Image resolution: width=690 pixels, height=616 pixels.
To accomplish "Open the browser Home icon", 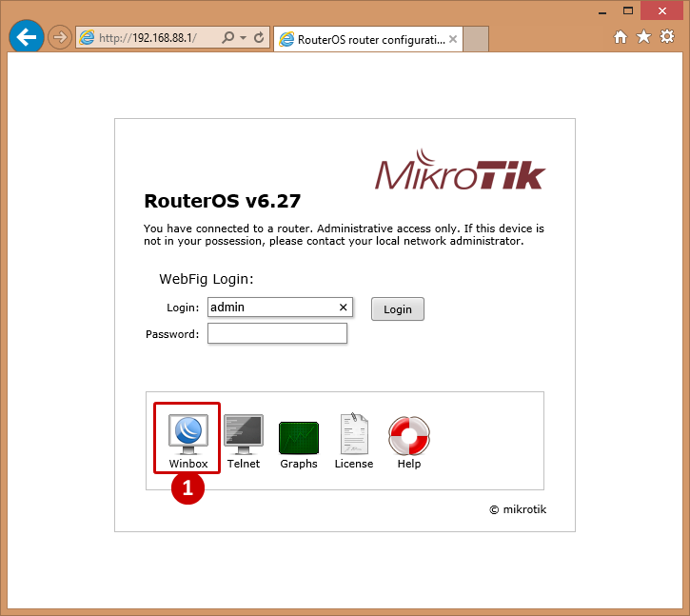I will coord(621,37).
